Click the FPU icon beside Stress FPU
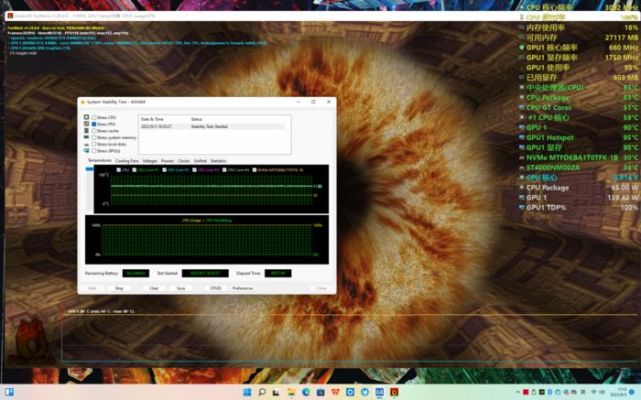Viewport: 641px width, 400px height. [86, 124]
